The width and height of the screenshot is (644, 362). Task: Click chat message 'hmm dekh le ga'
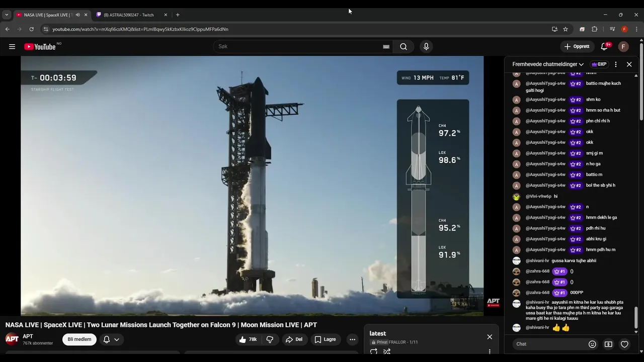[601, 217]
